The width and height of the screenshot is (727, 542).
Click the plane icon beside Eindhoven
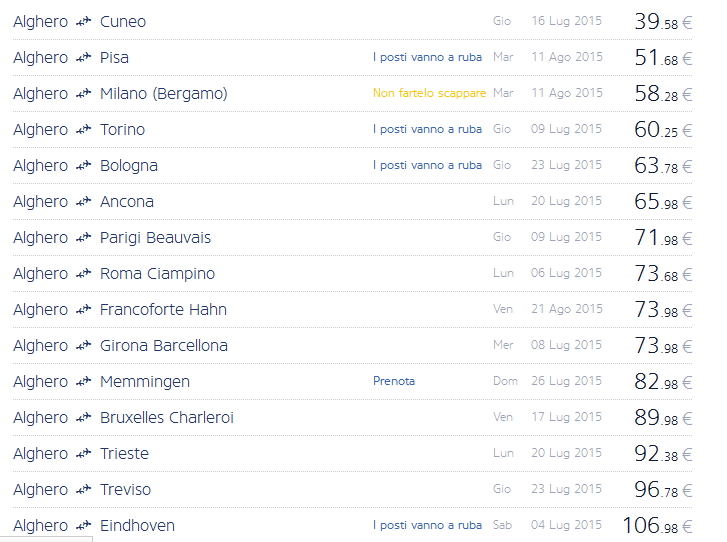click(x=84, y=526)
